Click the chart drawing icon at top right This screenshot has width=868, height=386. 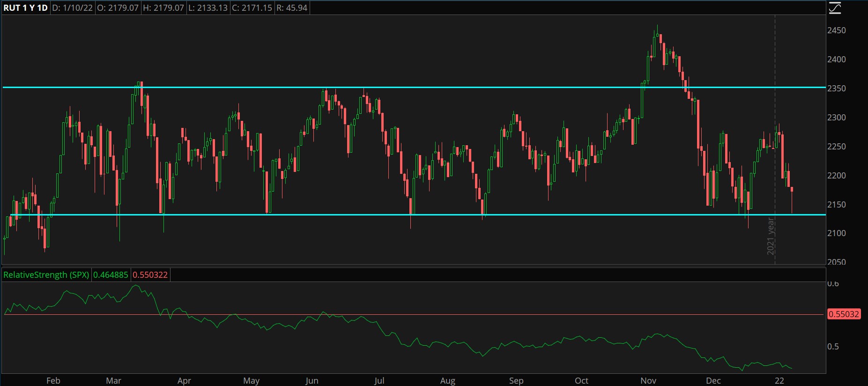(x=835, y=8)
